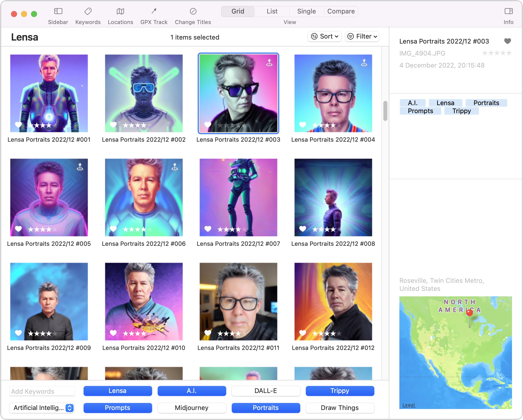
Task: Click the Locations map icon
Action: click(120, 11)
